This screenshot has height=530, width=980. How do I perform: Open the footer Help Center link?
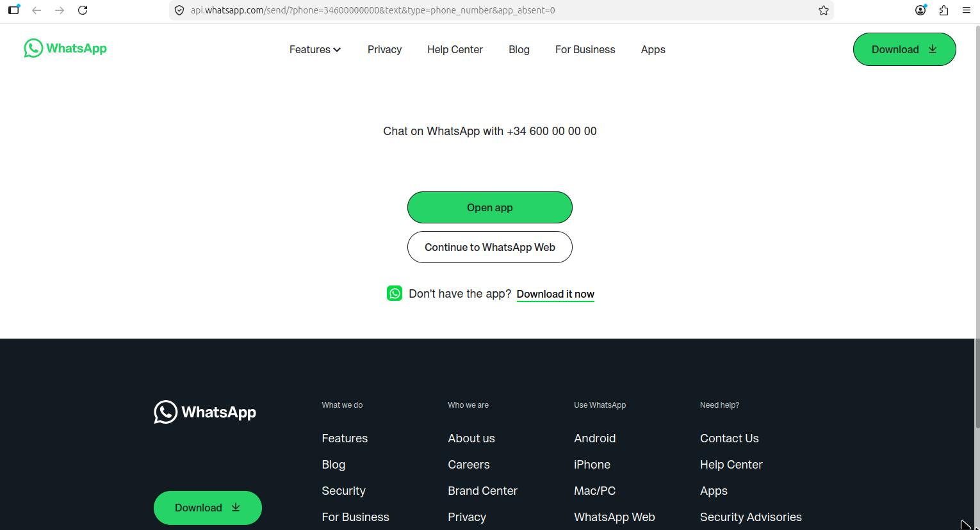(x=731, y=465)
